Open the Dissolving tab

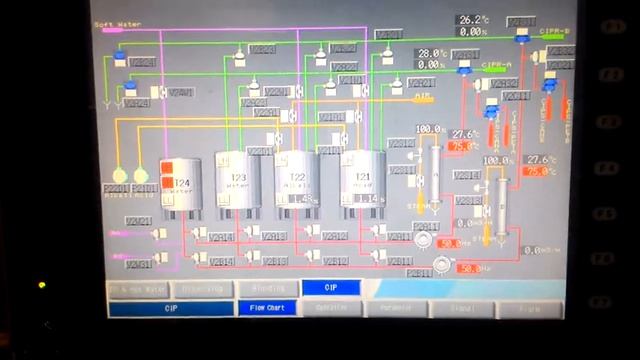tap(203, 289)
